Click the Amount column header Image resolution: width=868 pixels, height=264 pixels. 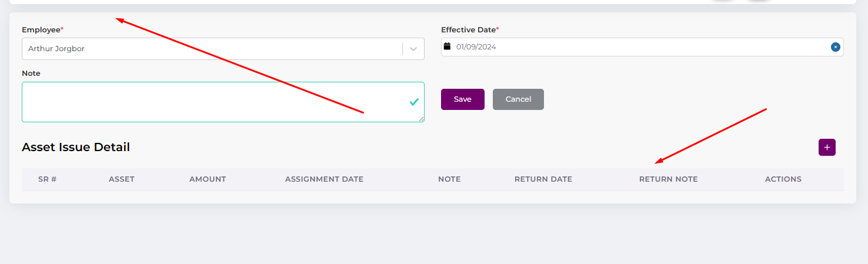coord(208,179)
